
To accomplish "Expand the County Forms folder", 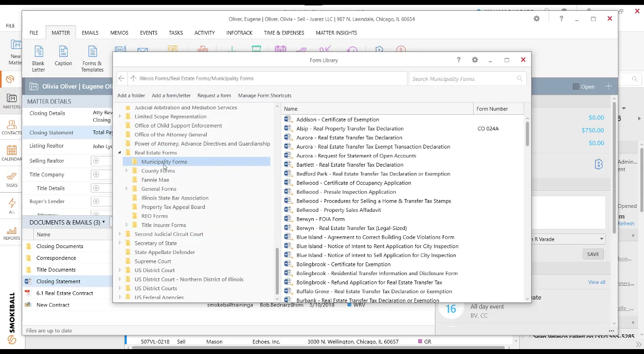I will (x=127, y=171).
